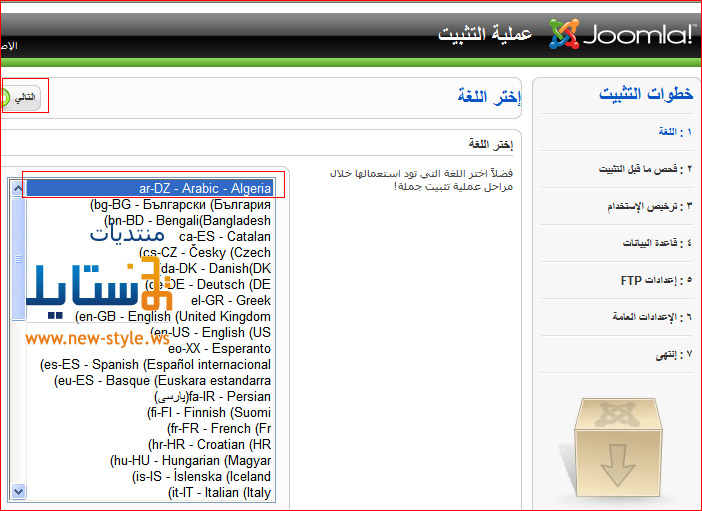702x511 pixels.
Task: Click step ٥ إعدادات FTP
Action: tap(656, 280)
